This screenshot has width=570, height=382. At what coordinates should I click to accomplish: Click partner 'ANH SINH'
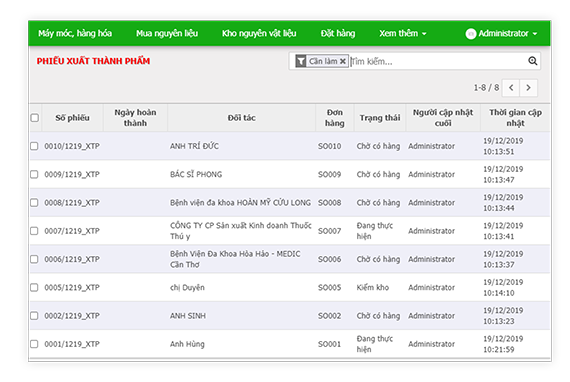[x=188, y=315]
